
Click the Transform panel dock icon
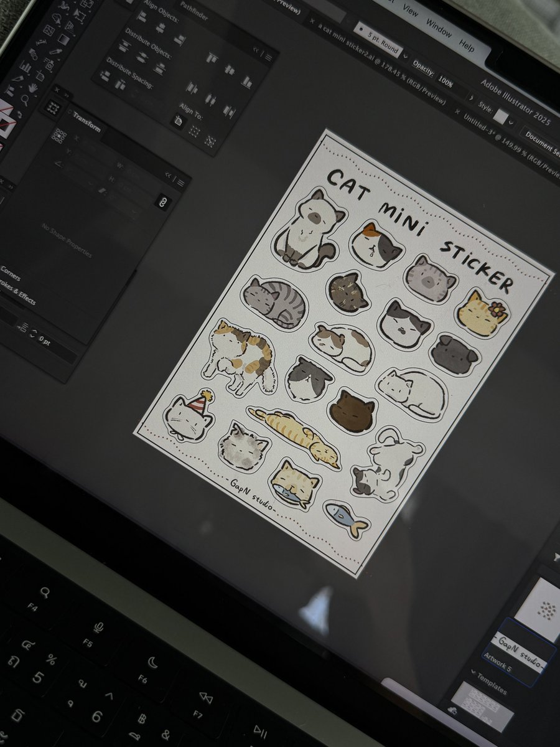tap(53, 107)
